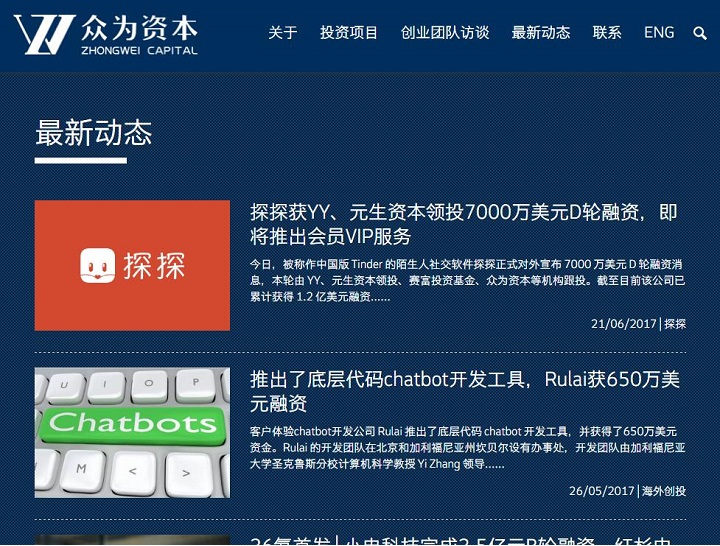Click the 26/05/2017 date text
720x546 pixels.
point(602,491)
